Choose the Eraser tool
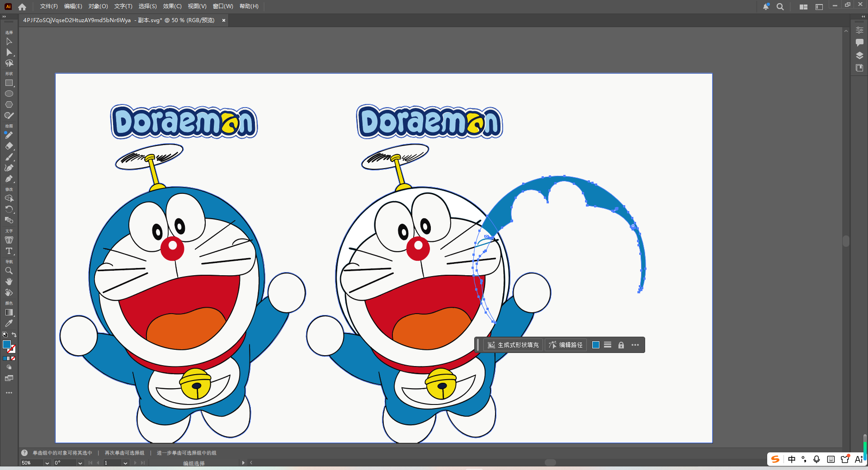 pyautogui.click(x=9, y=146)
